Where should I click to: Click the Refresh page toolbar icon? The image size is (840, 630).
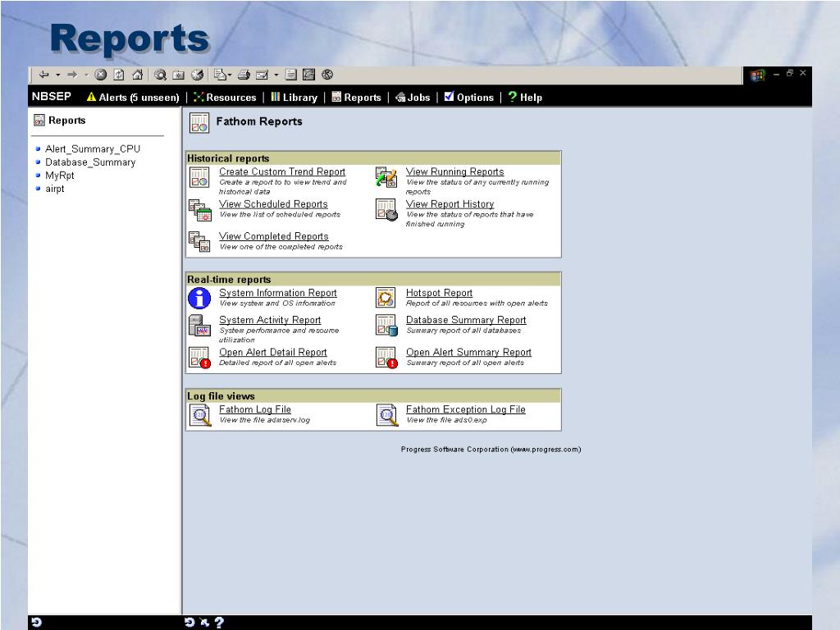pos(119,75)
